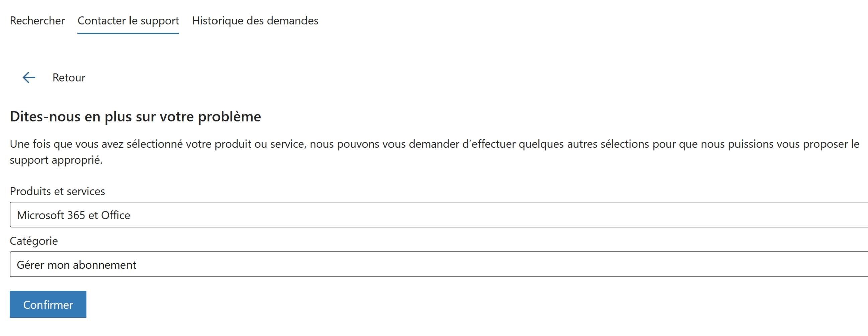This screenshot has width=868, height=336.
Task: Go back via Retour link
Action: click(69, 78)
